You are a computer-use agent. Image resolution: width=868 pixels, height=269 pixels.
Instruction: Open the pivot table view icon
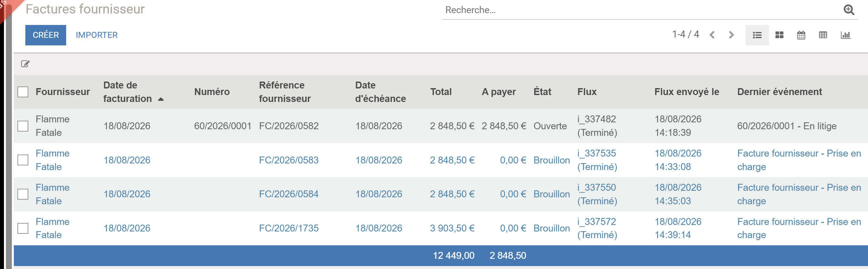click(823, 35)
